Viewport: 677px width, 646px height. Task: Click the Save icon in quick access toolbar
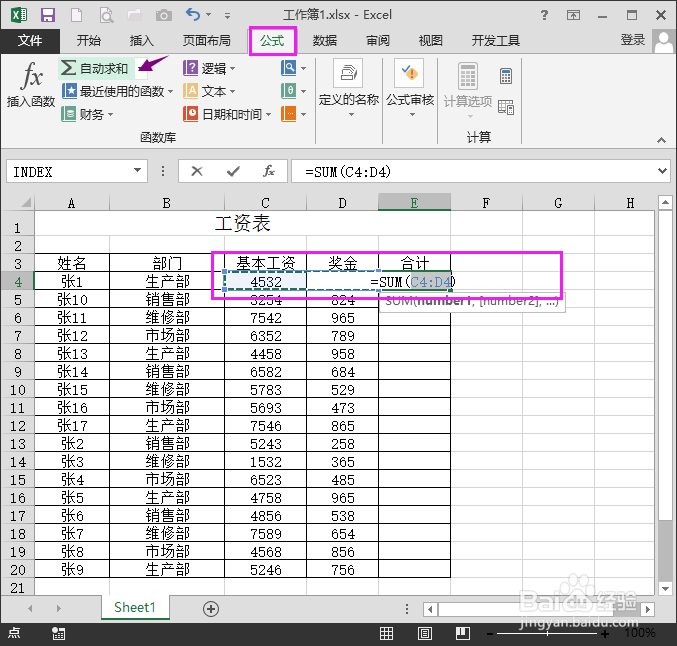pos(47,15)
